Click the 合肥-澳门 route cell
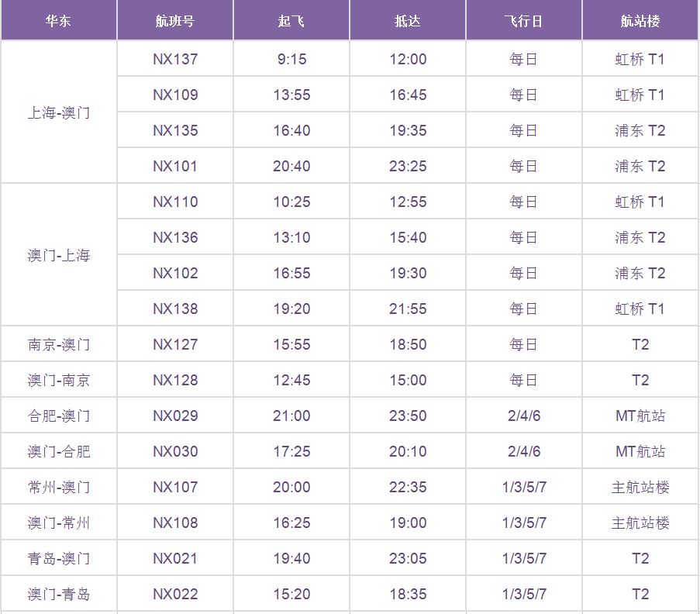700x614 pixels. click(59, 416)
